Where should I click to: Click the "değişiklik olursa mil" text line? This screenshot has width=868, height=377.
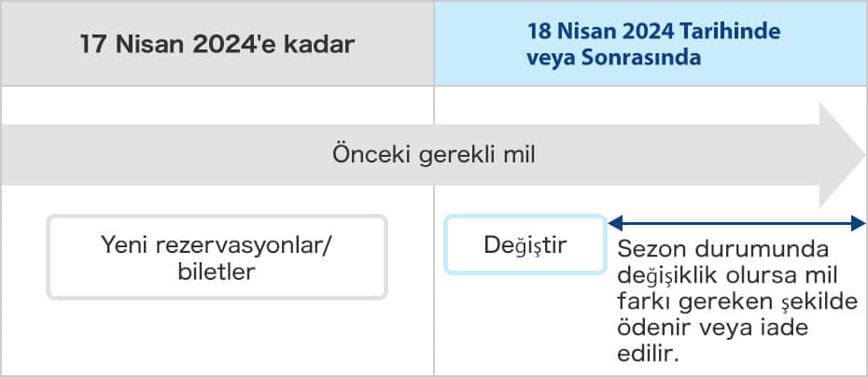(726, 277)
